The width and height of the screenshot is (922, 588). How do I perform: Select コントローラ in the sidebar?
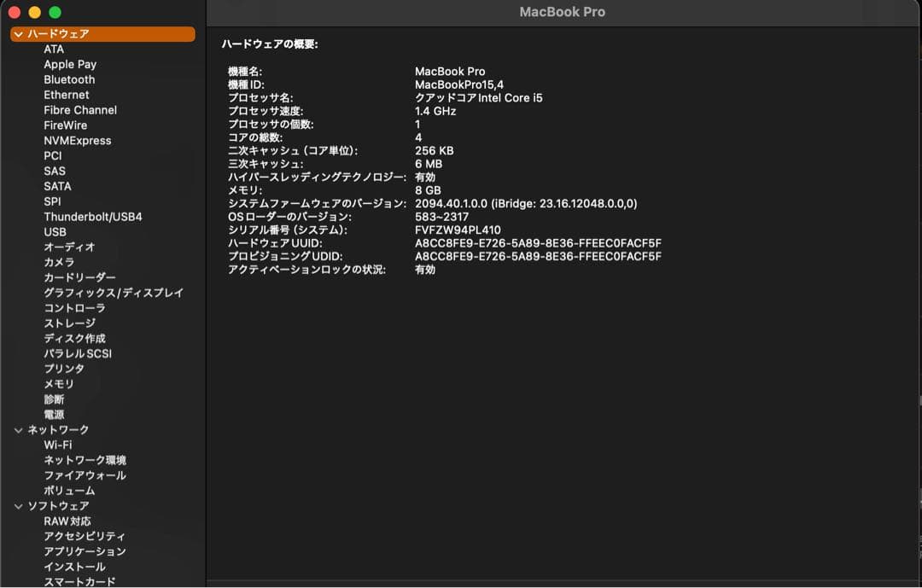74,309
